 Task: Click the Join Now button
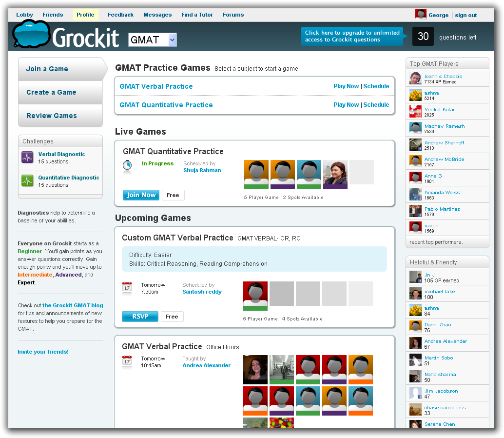(x=141, y=195)
